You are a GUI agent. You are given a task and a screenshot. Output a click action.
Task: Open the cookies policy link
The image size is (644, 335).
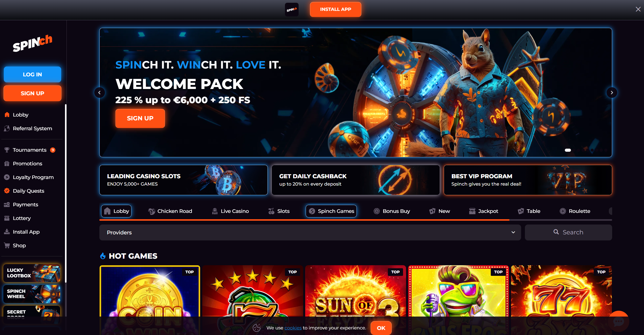(293, 328)
